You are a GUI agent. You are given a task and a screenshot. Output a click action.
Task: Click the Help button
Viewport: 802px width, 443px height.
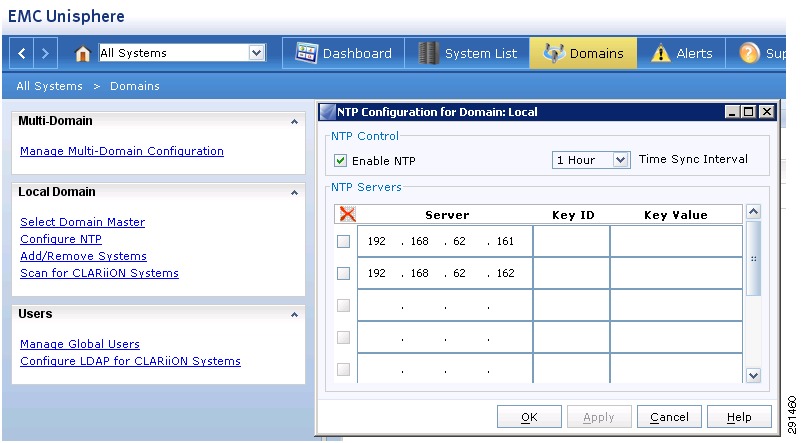point(739,417)
